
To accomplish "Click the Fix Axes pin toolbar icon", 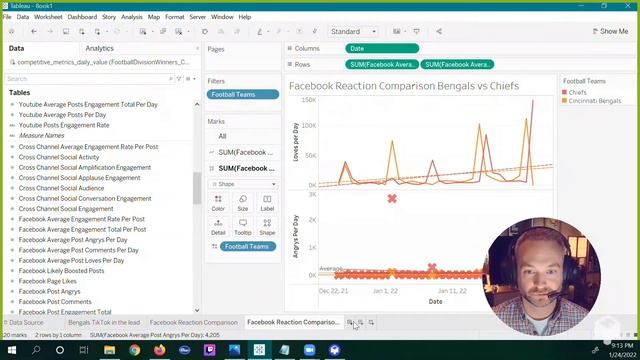I will coord(315,31).
